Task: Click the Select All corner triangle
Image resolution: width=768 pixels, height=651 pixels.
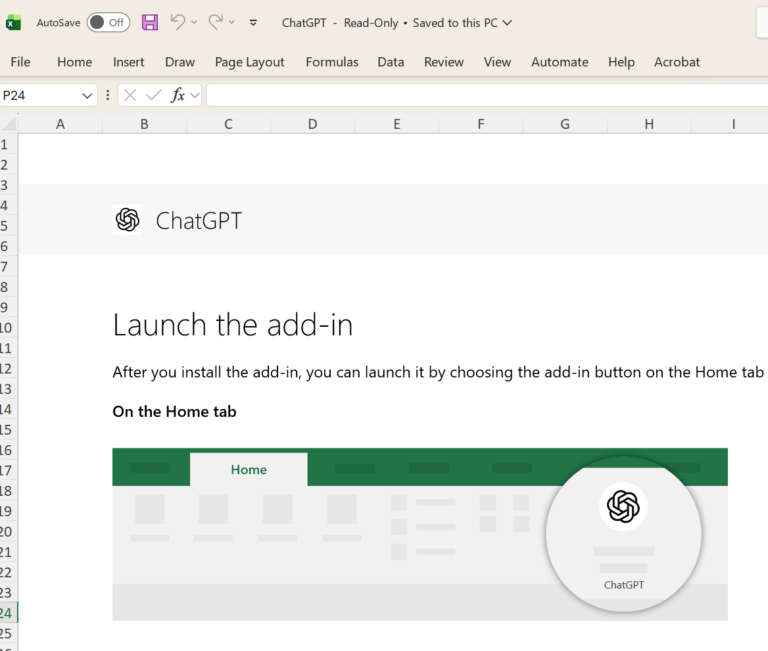Action: 9,123
